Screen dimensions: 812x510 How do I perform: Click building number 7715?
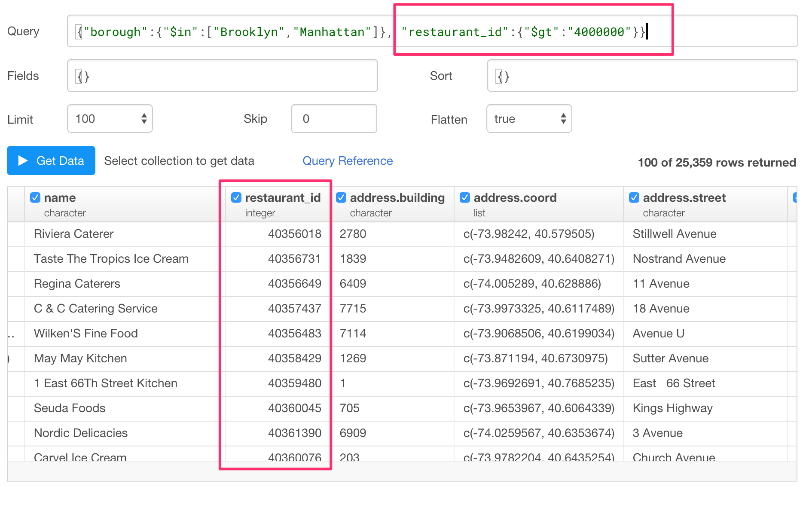[x=353, y=309]
